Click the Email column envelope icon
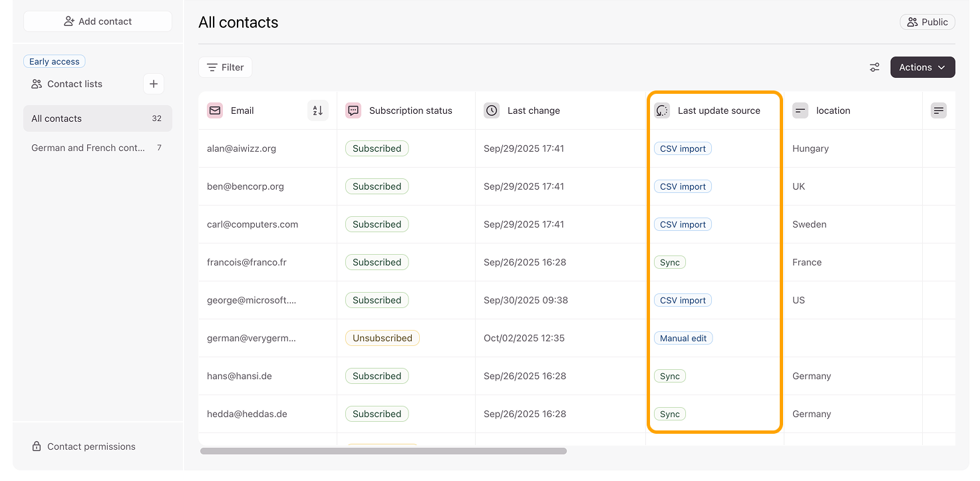The width and height of the screenshot is (980, 481). click(x=215, y=110)
